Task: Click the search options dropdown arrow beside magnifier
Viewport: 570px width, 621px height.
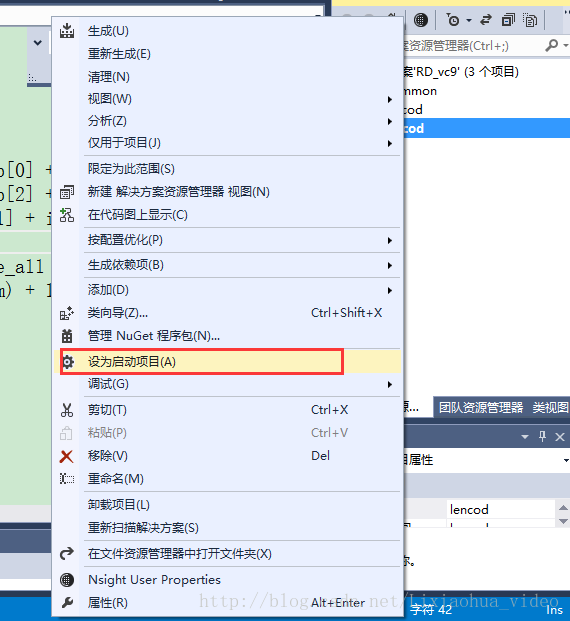Action: pos(565,46)
